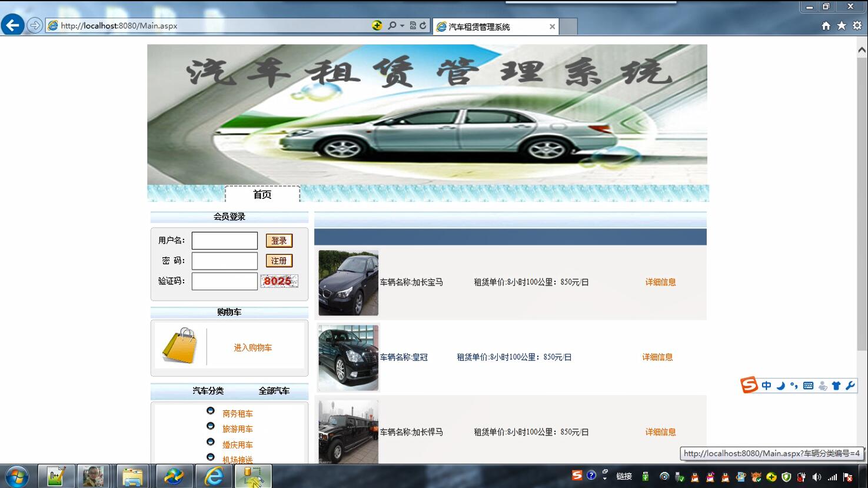868x488 pixels.
Task: Select the 汽车租赁管理系统 browser tab
Action: pyautogui.click(x=495, y=26)
